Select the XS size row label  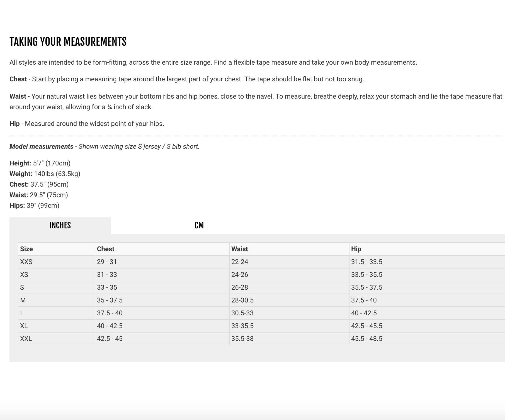[24, 275]
